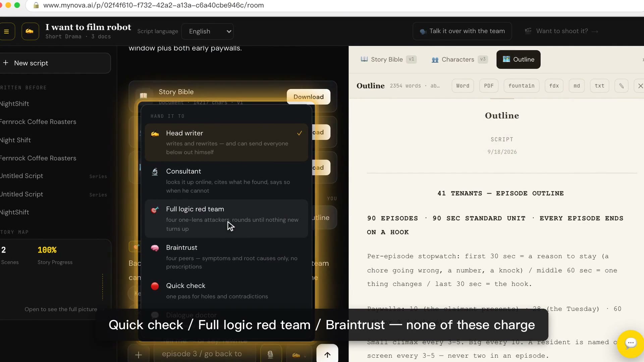Image resolution: width=644 pixels, height=362 pixels.
Task: Click the plus attach button near message box
Action: [x=139, y=355]
